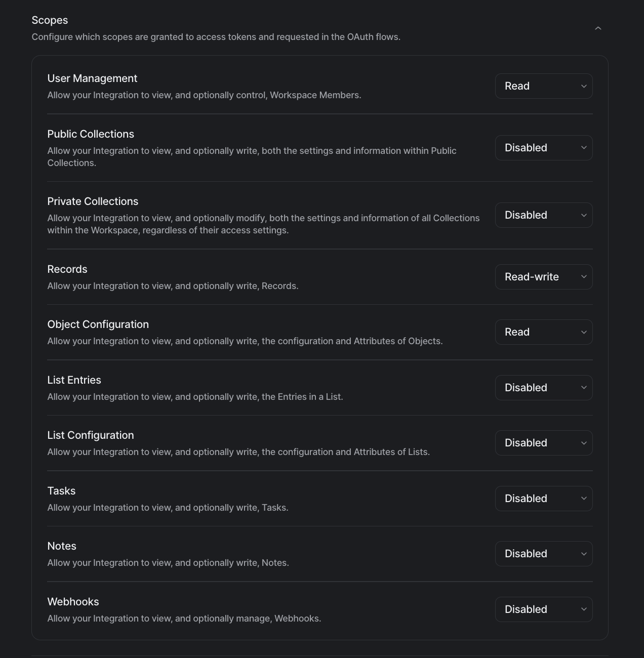Open the Tasks scope dropdown
644x658 pixels.
point(543,499)
